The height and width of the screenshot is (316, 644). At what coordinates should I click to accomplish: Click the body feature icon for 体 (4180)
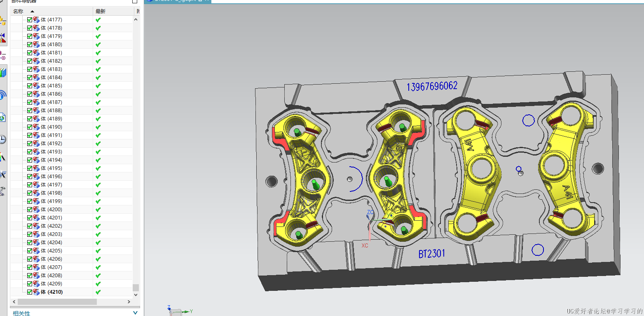36,45
